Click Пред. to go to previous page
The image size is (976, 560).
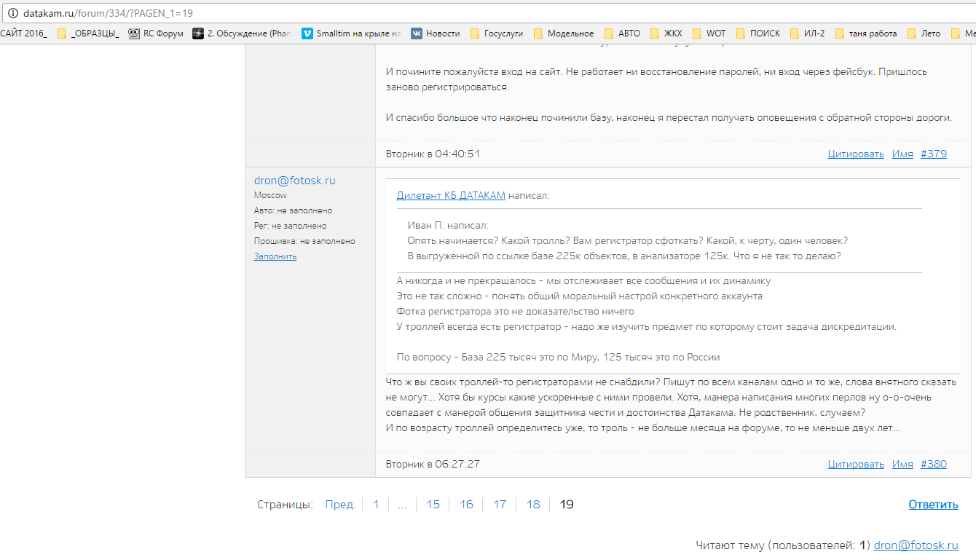point(340,505)
